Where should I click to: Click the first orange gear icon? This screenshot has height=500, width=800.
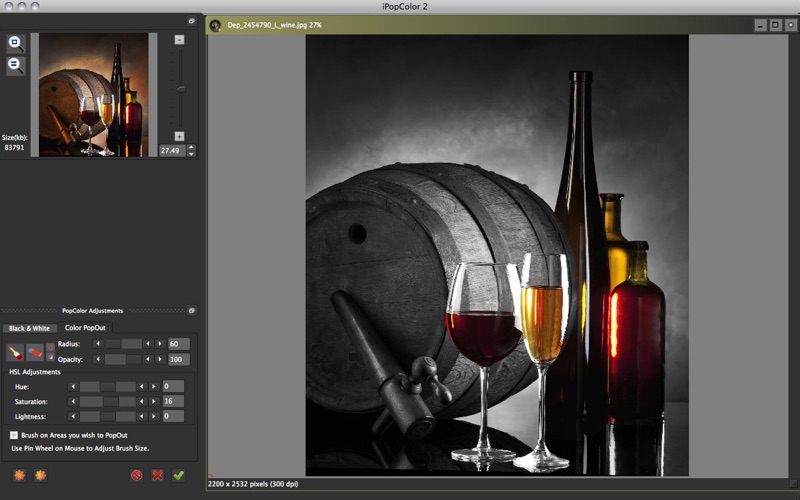coord(20,475)
